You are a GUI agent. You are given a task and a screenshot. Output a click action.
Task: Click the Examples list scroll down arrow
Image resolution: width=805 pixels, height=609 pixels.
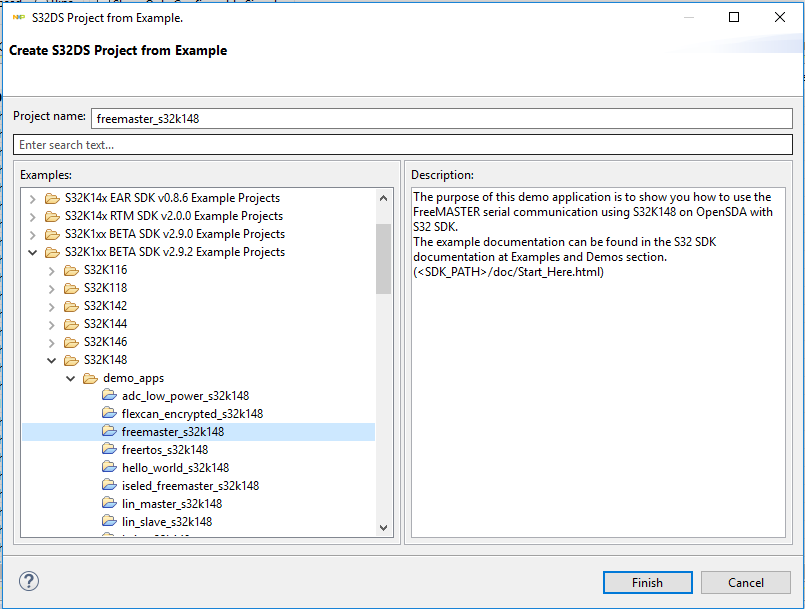[x=383, y=527]
